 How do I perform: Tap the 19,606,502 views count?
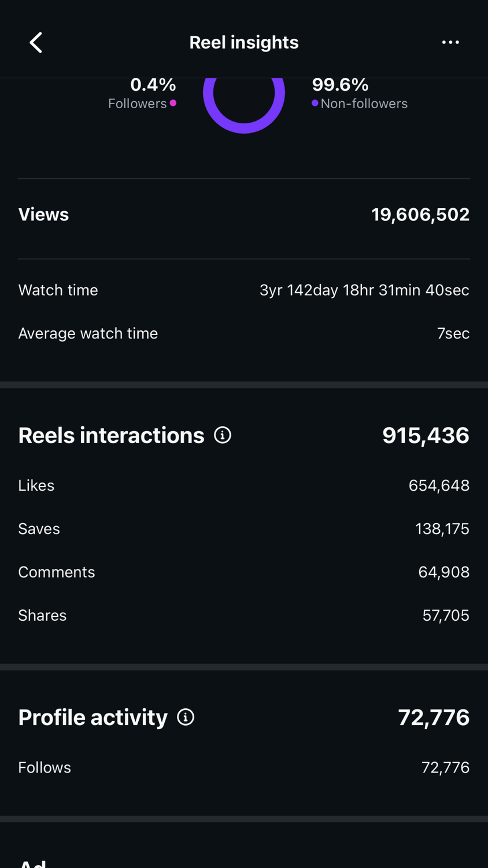coord(420,215)
